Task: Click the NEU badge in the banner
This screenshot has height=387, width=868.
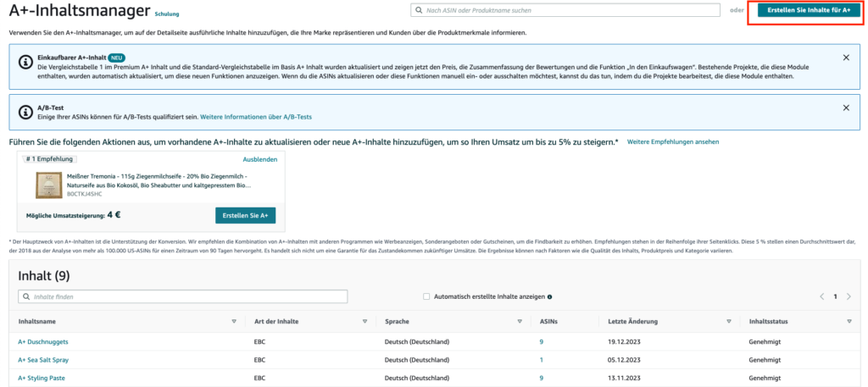Action: (x=115, y=58)
